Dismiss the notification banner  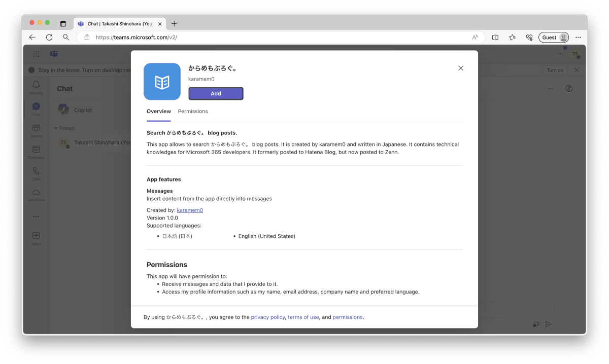click(577, 70)
